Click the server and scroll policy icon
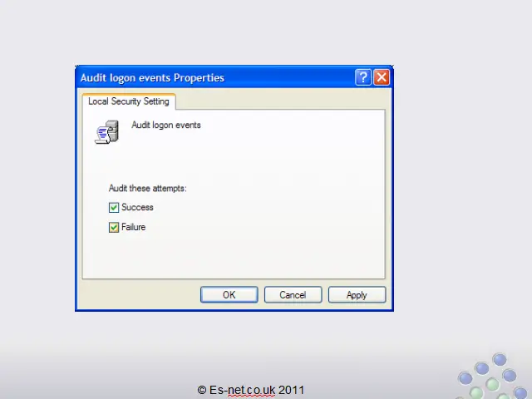This screenshot has width=532, height=399. coord(107,132)
